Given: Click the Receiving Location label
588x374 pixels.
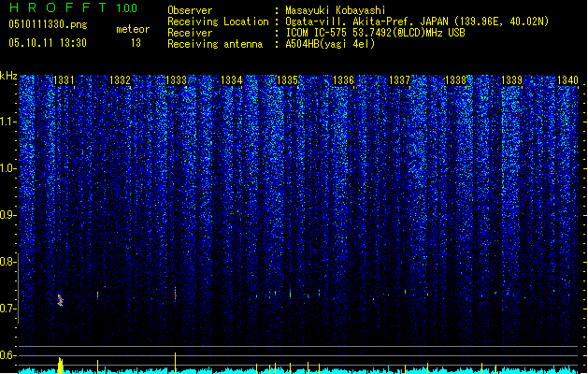Looking at the screenshot, I should click(218, 22).
